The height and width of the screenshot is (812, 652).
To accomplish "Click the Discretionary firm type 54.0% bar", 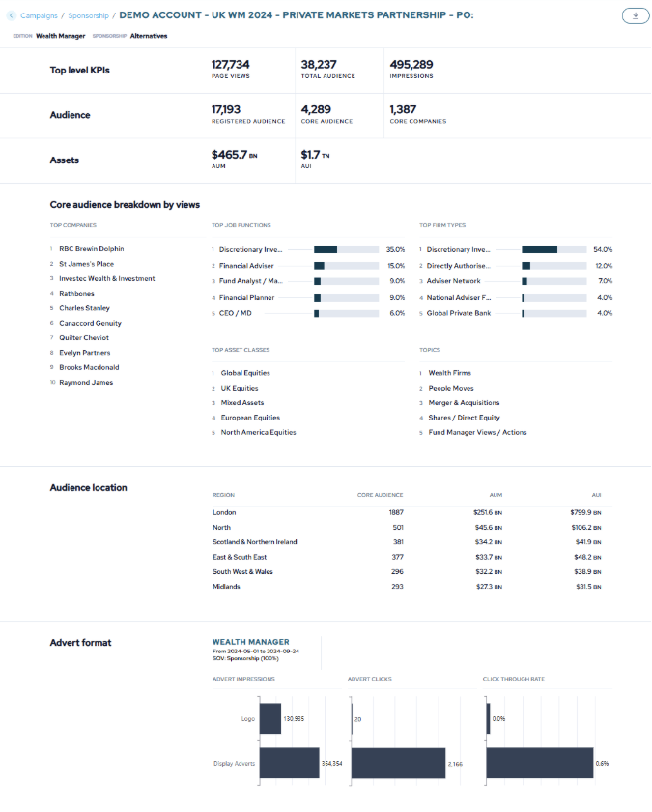I will point(553,249).
